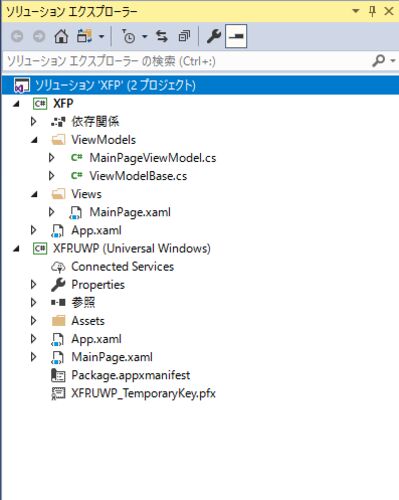The height and width of the screenshot is (500, 399).
Task: Click the Forward navigation arrow
Action: (39, 36)
